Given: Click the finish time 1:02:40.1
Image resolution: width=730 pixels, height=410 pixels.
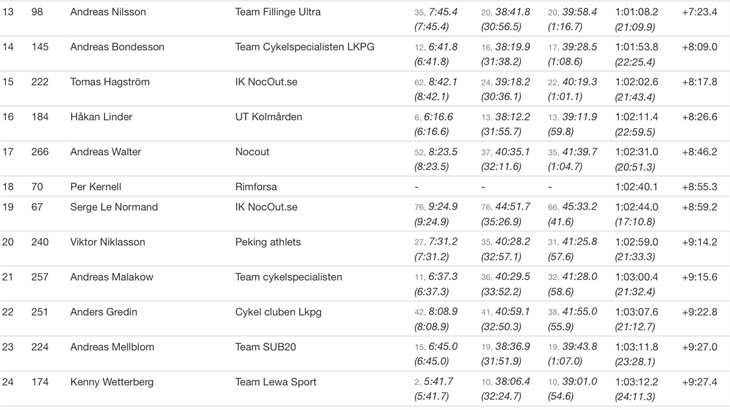Looking at the screenshot, I should pos(636,186).
